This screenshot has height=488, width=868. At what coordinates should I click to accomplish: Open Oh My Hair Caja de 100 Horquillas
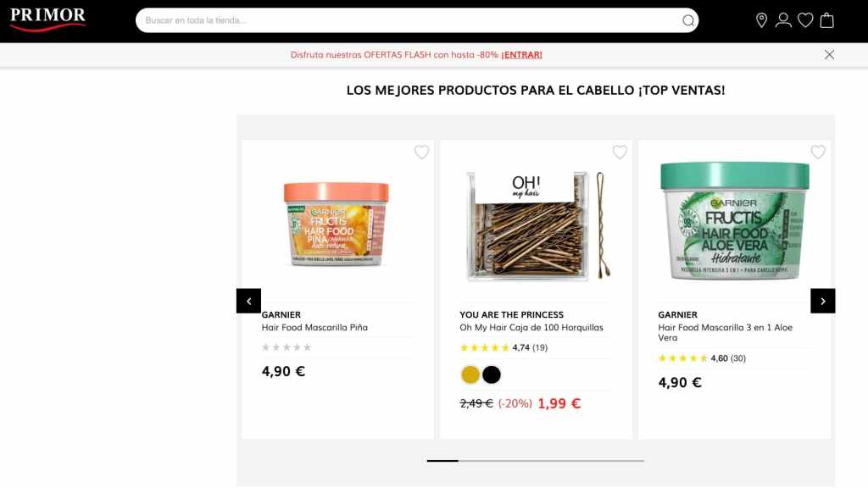pos(531,328)
